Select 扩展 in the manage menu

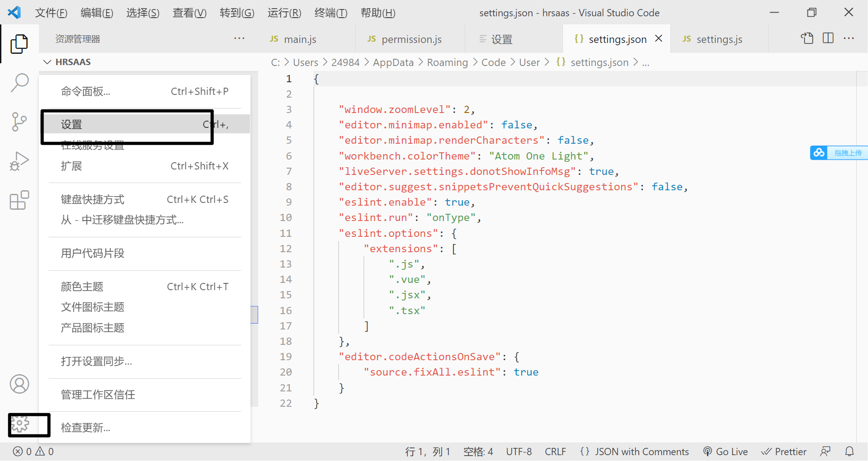(x=145, y=166)
